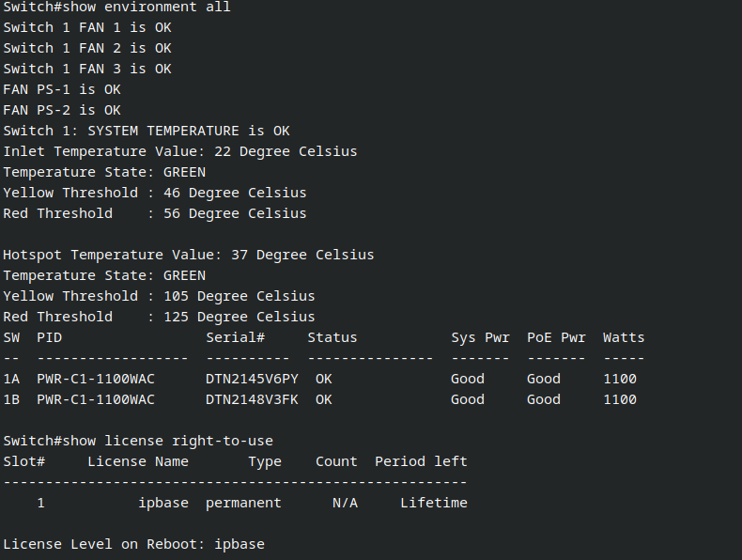
Task: Click the Yellow Threshold 46 Degree line
Action: (155, 193)
